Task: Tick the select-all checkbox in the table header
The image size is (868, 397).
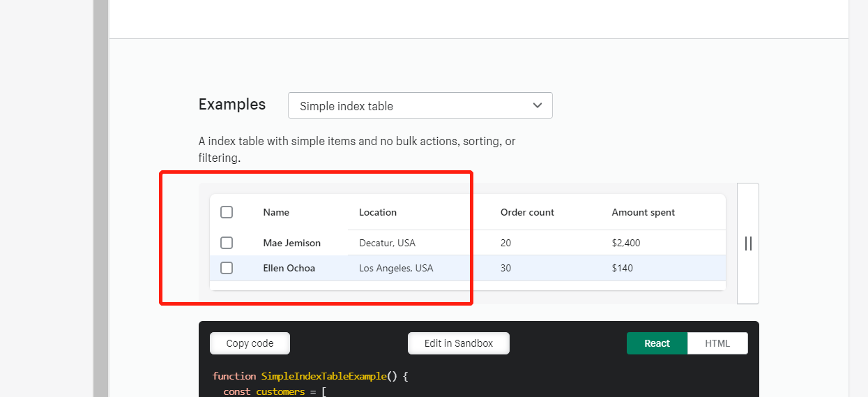Action: tap(227, 212)
